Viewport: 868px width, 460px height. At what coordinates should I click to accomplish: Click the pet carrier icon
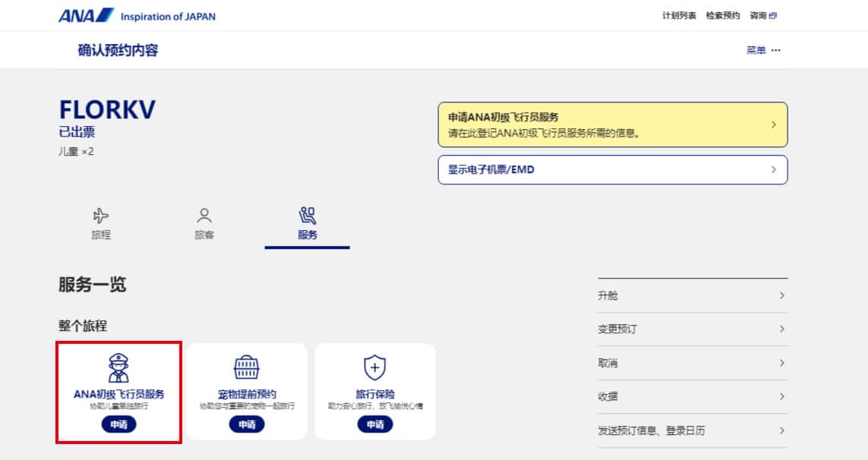[247, 368]
